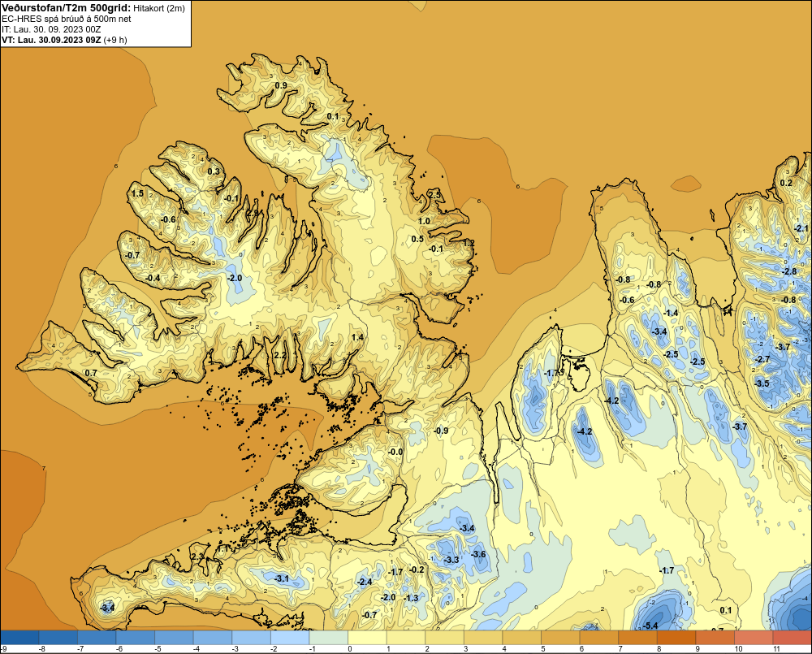Click the -3.6 temperature label
Viewport: 812px width, 654px height.
[478, 554]
